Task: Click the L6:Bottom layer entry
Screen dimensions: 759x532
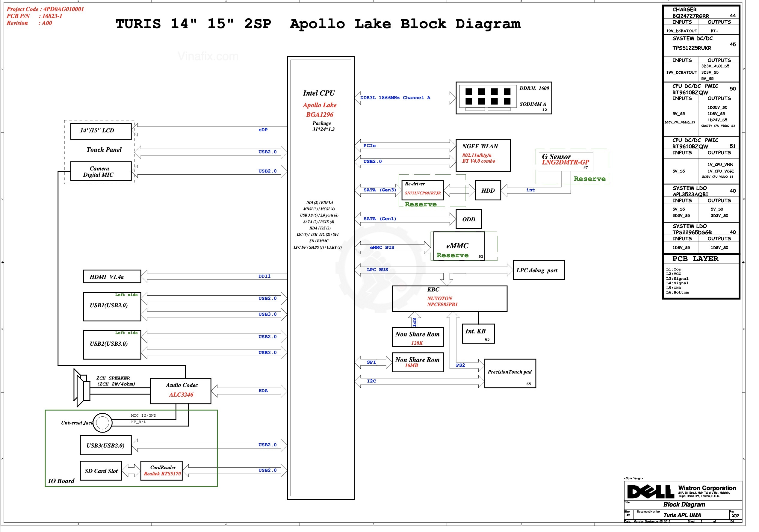Action: pos(677,292)
